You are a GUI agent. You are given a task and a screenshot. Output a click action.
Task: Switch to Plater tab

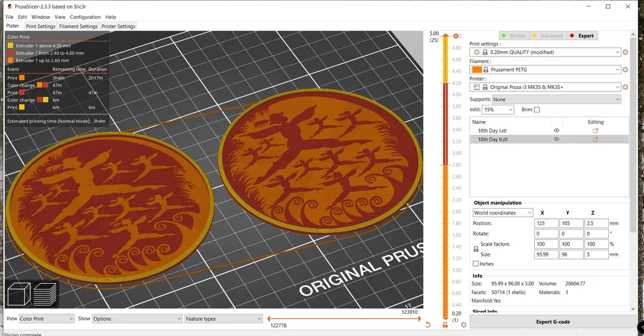[12, 26]
